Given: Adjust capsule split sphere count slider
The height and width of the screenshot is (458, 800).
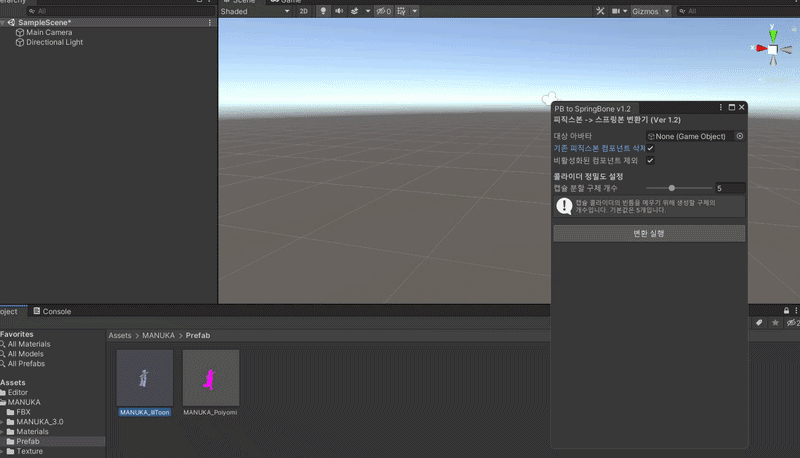Looking at the screenshot, I should pos(679,188).
